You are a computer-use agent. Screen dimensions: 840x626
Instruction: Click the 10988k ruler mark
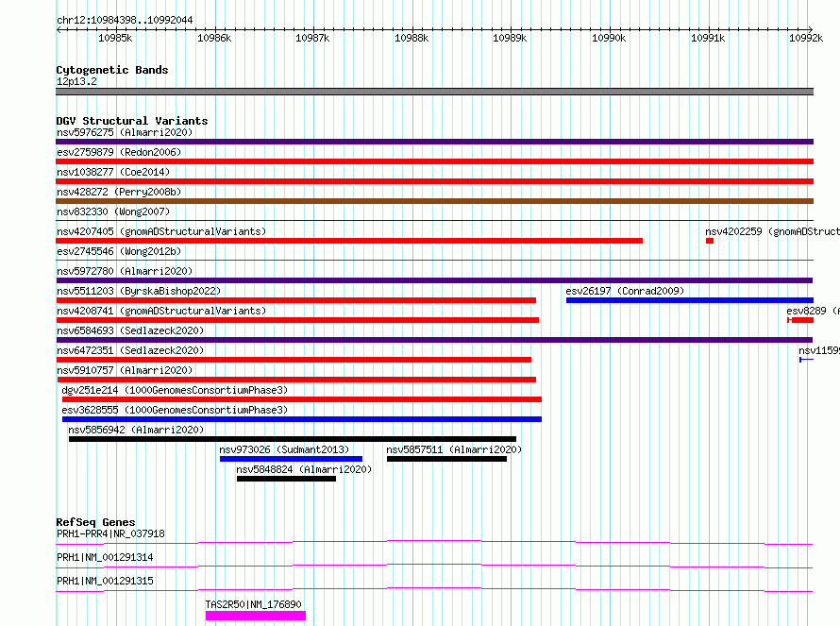pos(412,38)
